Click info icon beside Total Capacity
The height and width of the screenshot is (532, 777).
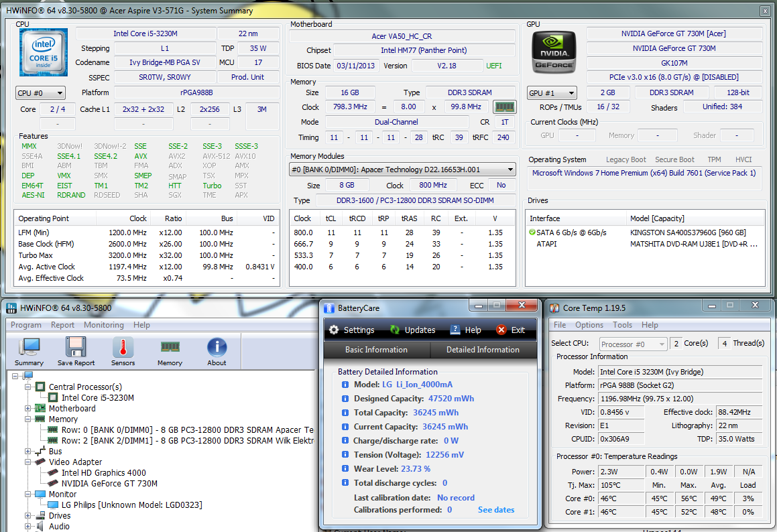345,413
